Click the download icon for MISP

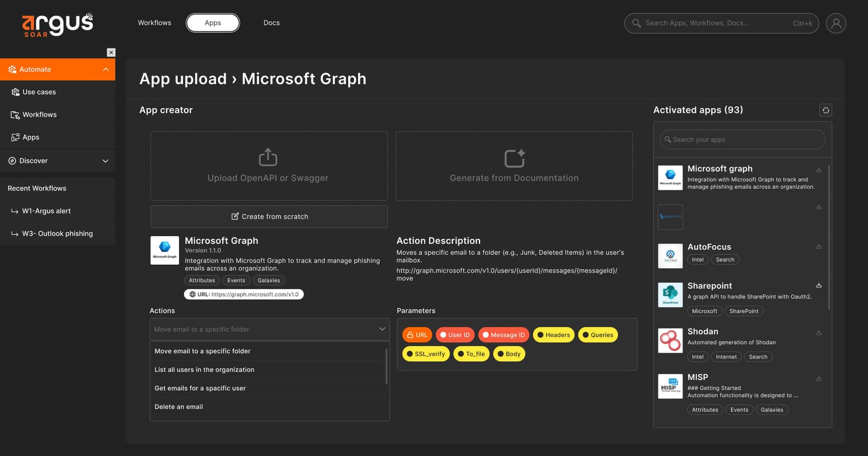[819, 378]
